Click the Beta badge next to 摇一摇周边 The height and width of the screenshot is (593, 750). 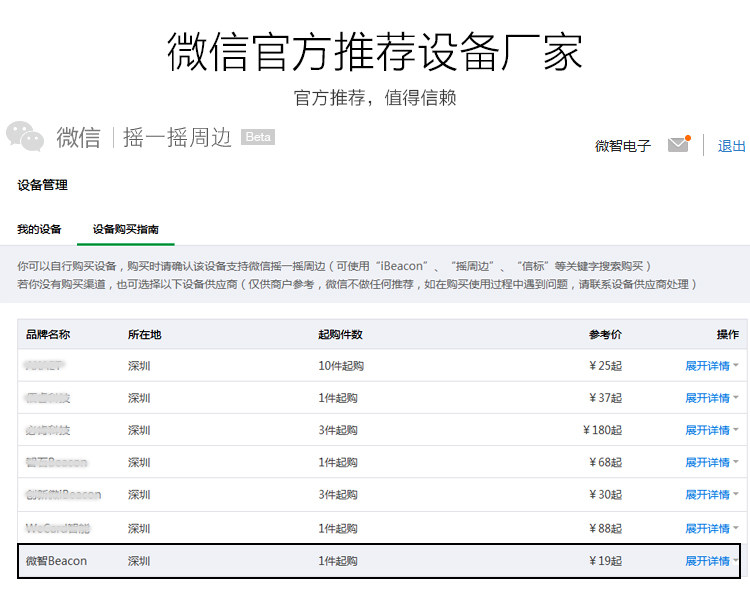pos(258,137)
